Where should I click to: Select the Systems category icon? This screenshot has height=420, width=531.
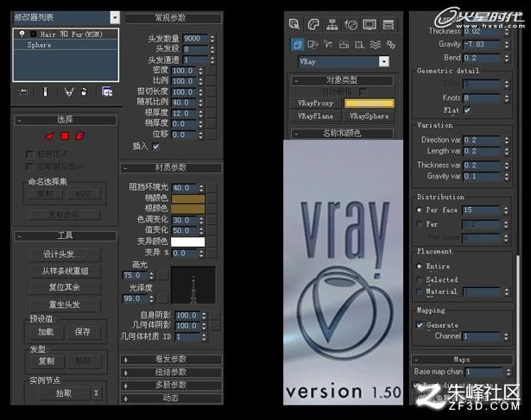point(390,45)
